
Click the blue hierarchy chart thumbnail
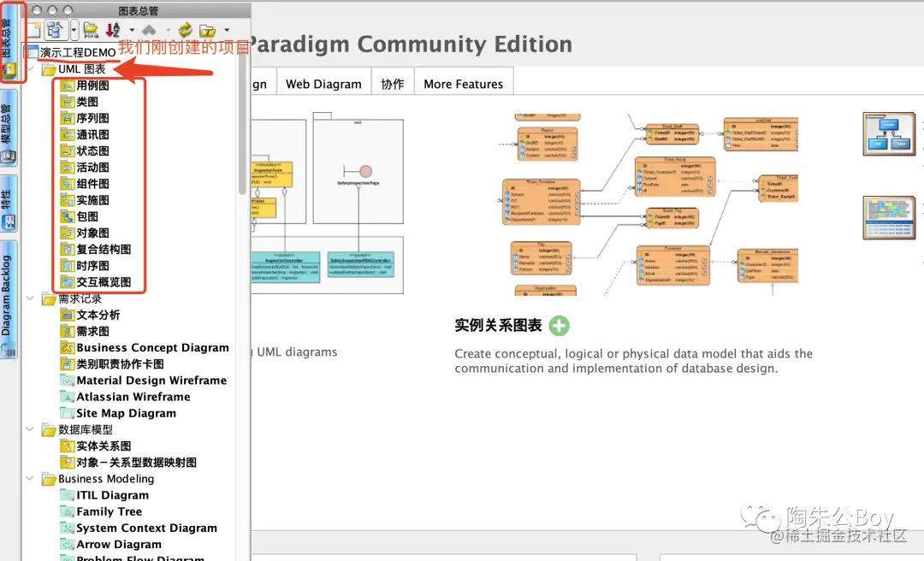pos(889,133)
